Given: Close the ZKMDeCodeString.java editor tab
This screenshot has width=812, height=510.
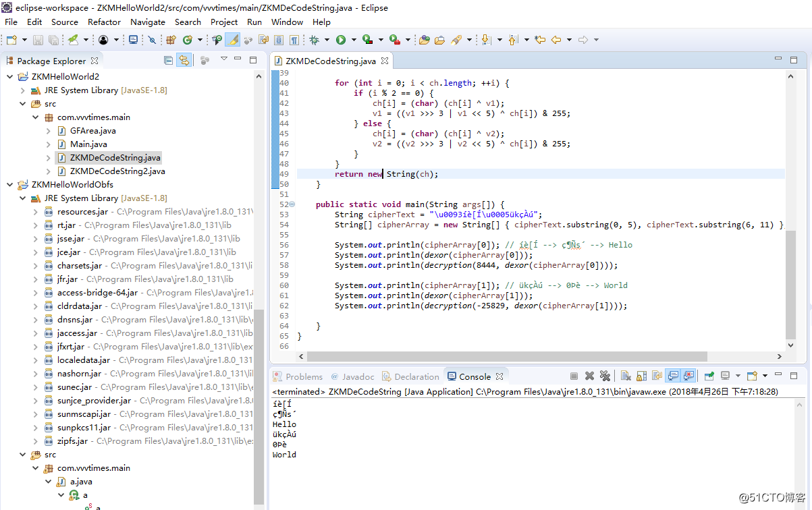Looking at the screenshot, I should point(385,61).
